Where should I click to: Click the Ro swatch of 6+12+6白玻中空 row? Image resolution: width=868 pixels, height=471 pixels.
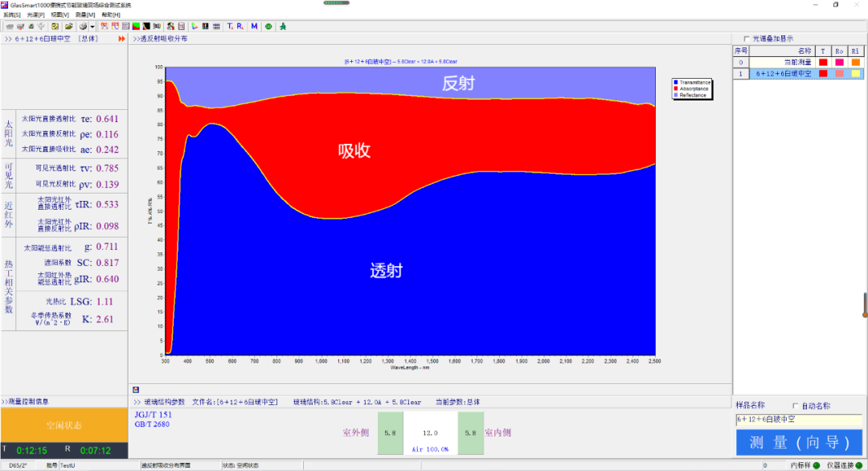click(x=839, y=74)
